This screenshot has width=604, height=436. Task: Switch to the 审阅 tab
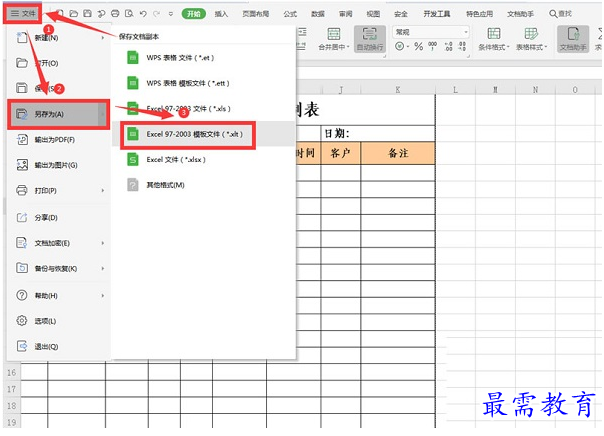(x=346, y=14)
